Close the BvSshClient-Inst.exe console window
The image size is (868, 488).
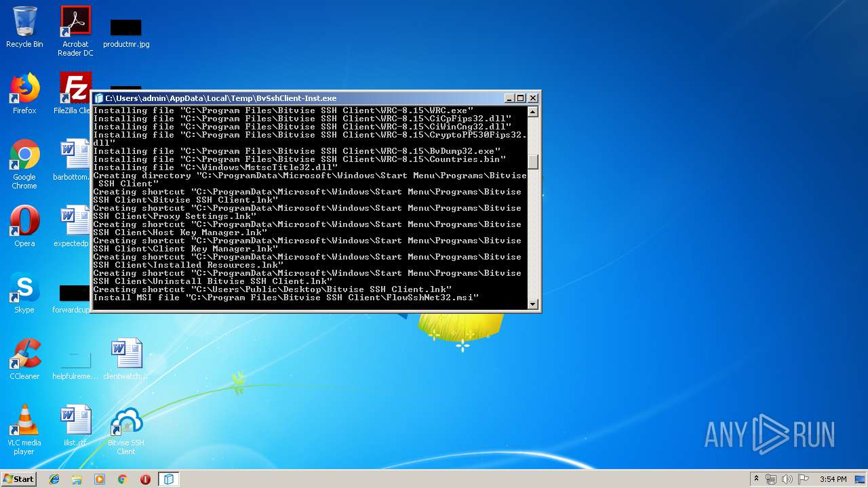point(533,98)
